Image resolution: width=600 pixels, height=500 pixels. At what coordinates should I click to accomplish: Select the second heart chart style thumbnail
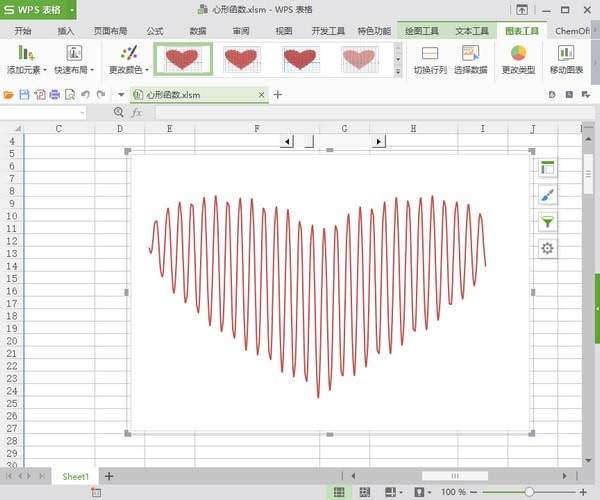tap(241, 59)
